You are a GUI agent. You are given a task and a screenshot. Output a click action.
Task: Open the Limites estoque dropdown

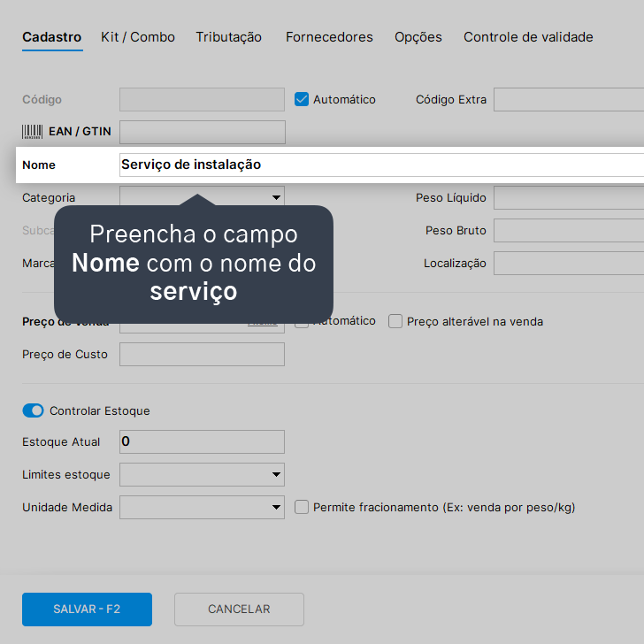202,475
